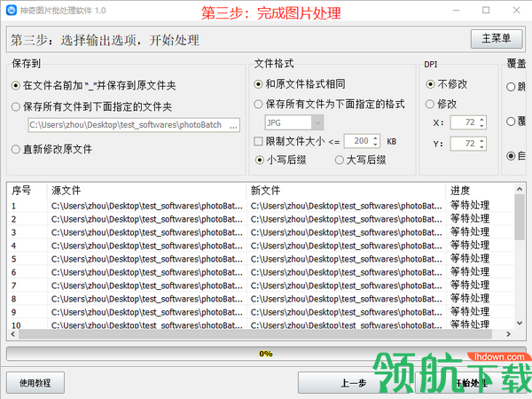Click the horizontal scrollbar thumb
The height and width of the screenshot is (399, 532).
point(255,334)
